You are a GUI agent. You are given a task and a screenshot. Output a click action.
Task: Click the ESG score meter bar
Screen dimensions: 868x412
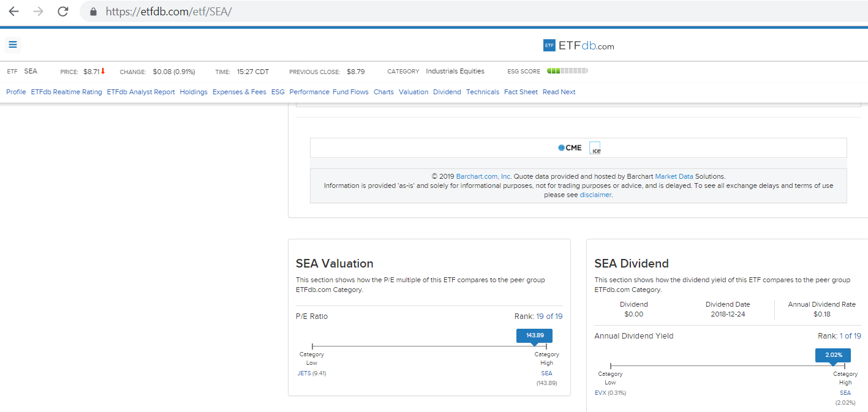567,72
